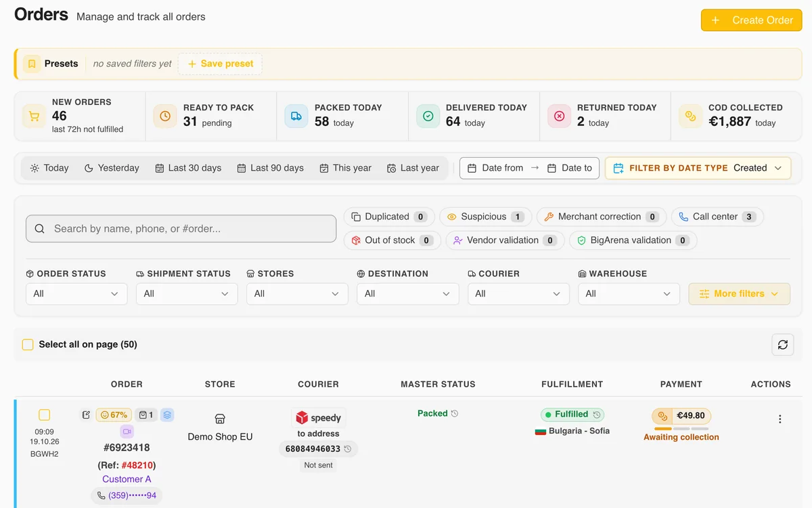Screen dimensions: 812x508
Task: Click the €49.80 payment badge
Action: (681, 416)
